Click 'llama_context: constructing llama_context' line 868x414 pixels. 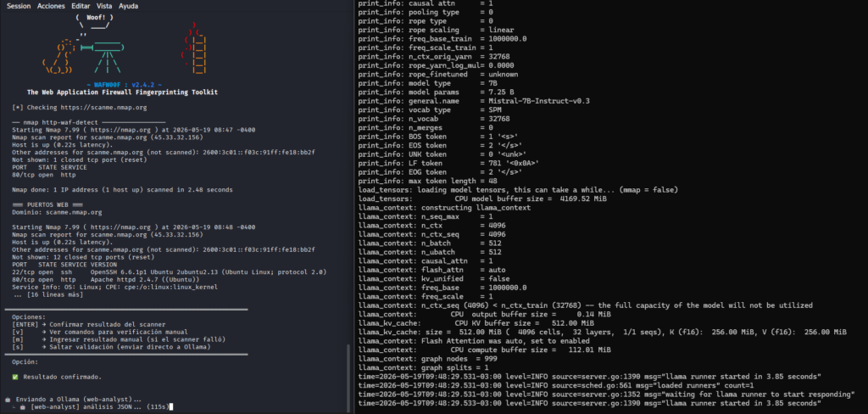444,208
